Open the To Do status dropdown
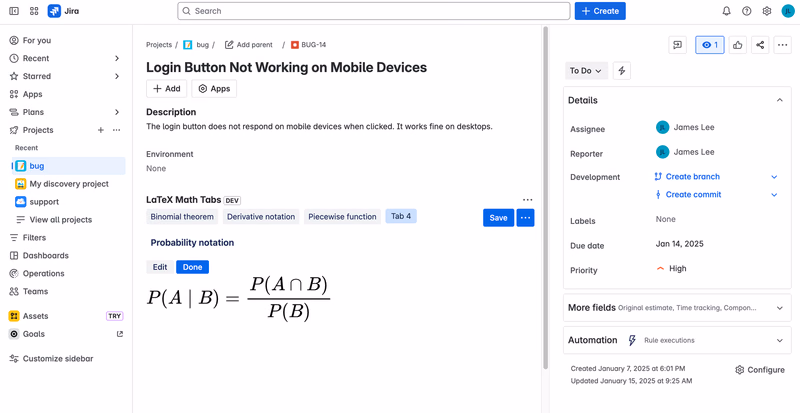The width and height of the screenshot is (800, 413). pyautogui.click(x=586, y=71)
